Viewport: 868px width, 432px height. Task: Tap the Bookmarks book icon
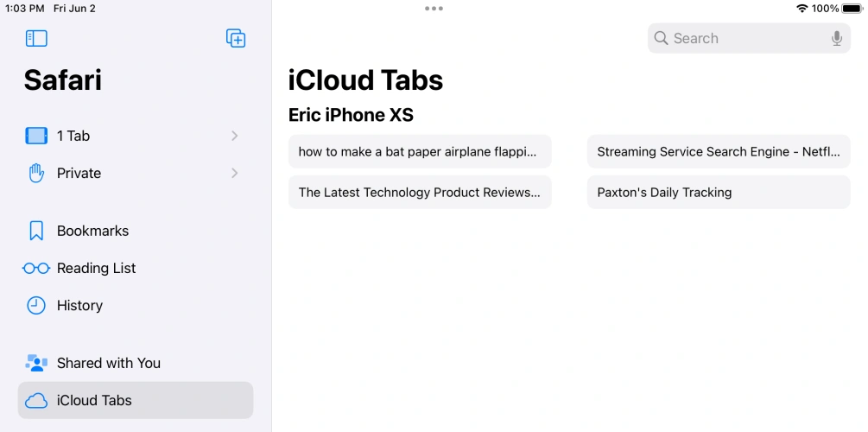point(36,231)
